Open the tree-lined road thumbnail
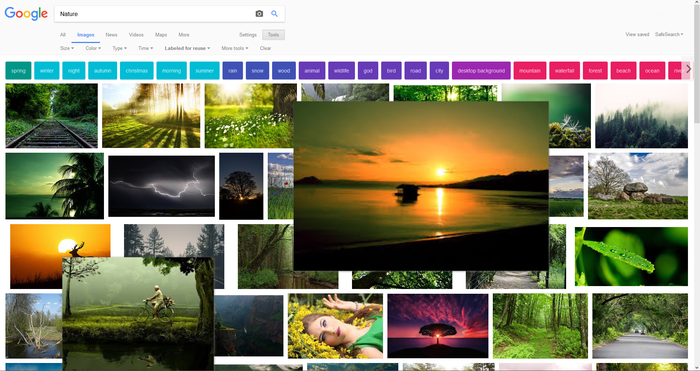 click(640, 325)
